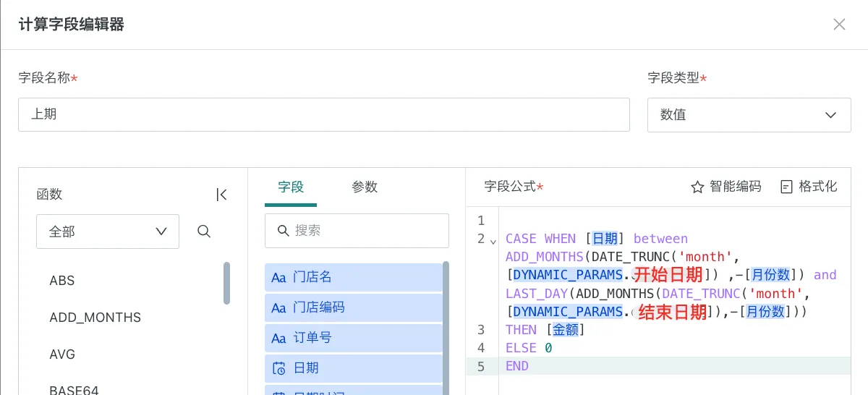The image size is (868, 395).
Task: Open the 字段类型 数值 dropdown
Action: tap(749, 115)
